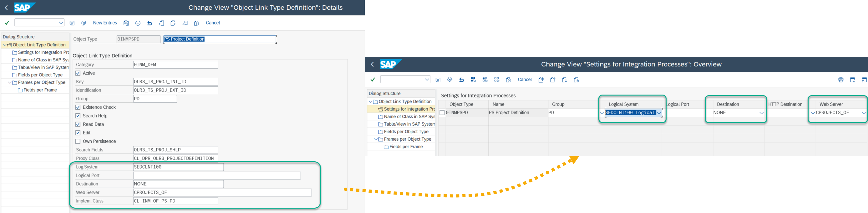This screenshot has height=213, width=868.
Task: Uncheck the Active checkbox
Action: (x=78, y=73)
